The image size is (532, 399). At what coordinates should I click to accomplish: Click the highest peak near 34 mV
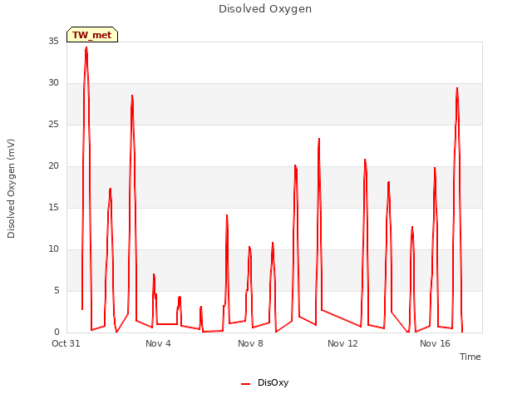[86, 48]
